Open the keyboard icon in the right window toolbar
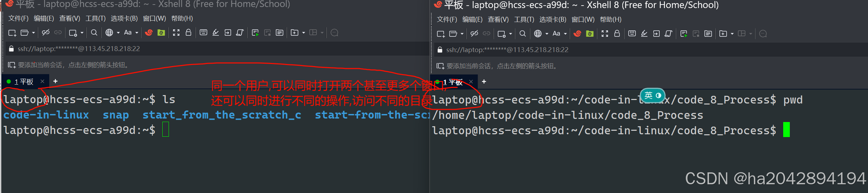 click(632, 34)
